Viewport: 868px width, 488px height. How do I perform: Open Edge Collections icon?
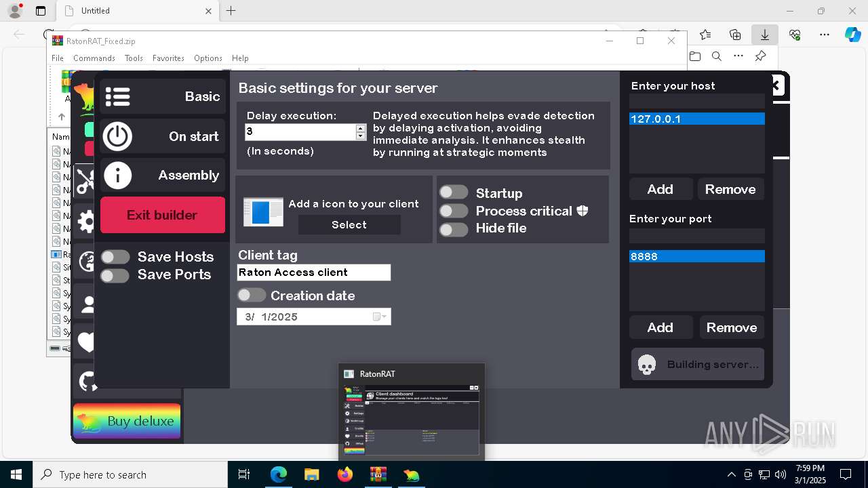735,35
